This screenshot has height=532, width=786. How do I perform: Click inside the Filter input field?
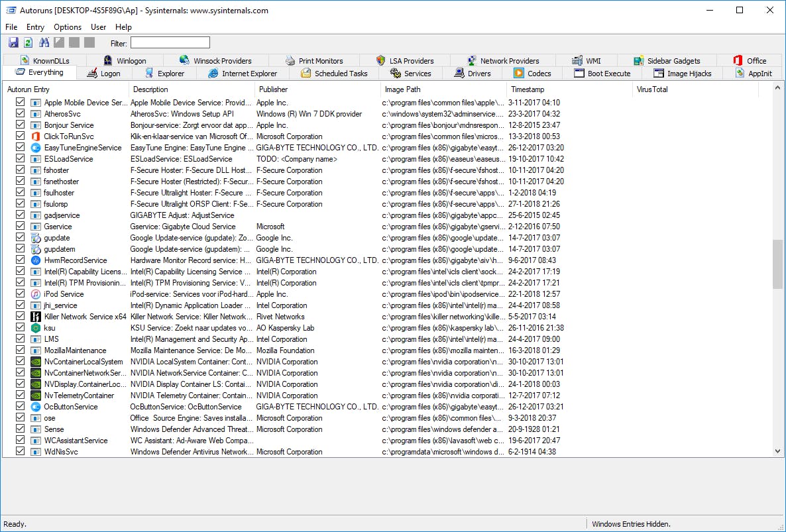tap(170, 42)
